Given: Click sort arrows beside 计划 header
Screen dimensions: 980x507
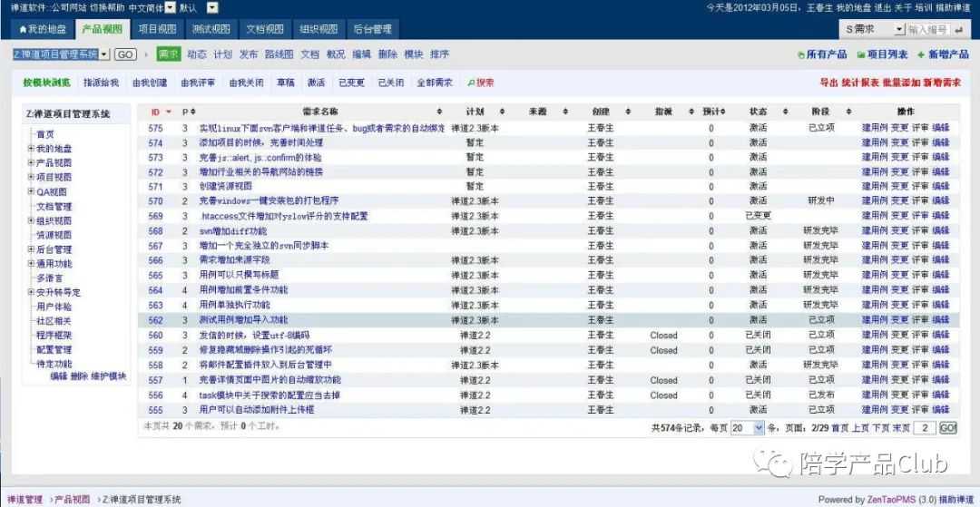Looking at the screenshot, I should [502, 112].
